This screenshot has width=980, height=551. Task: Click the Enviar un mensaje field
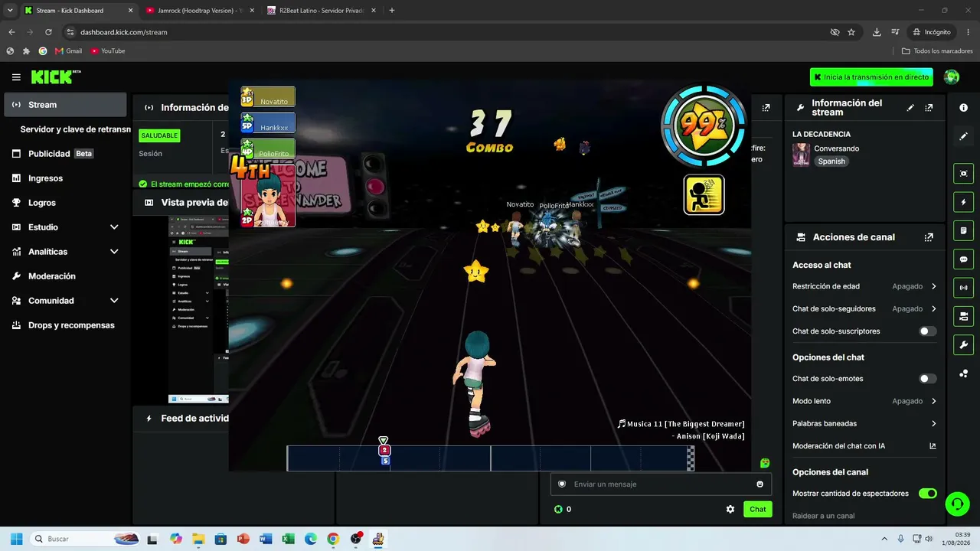(x=660, y=484)
